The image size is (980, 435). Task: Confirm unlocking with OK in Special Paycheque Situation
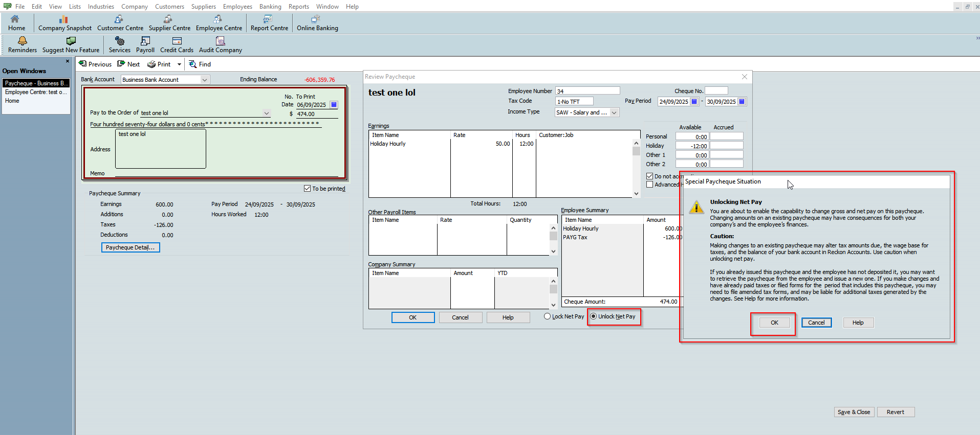(774, 323)
